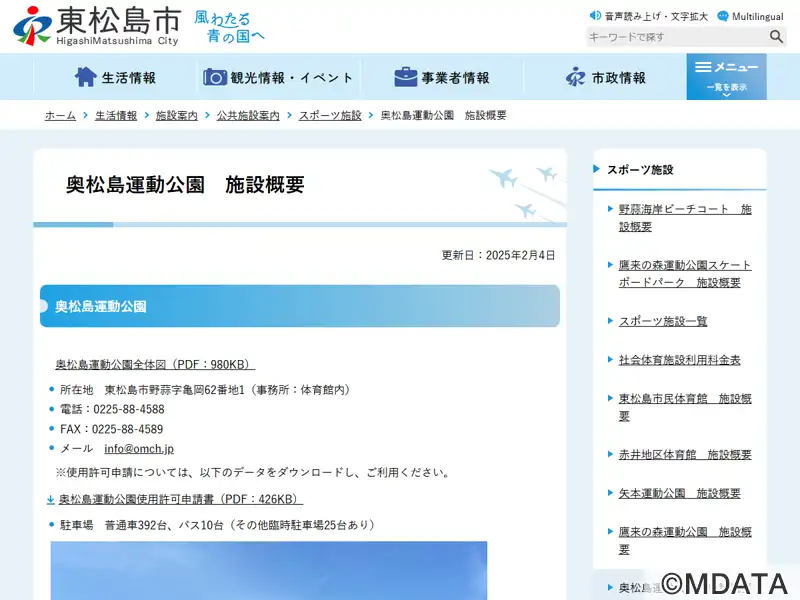This screenshot has width=800, height=600.
Task: Click the info@omch.jp email link
Action: coord(139,449)
